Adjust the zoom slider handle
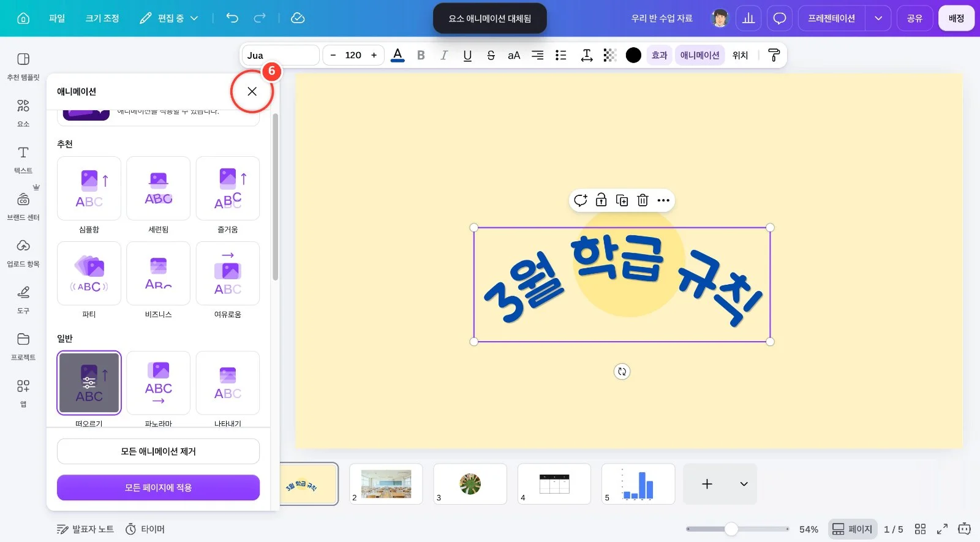This screenshot has width=980, height=542. point(731,529)
